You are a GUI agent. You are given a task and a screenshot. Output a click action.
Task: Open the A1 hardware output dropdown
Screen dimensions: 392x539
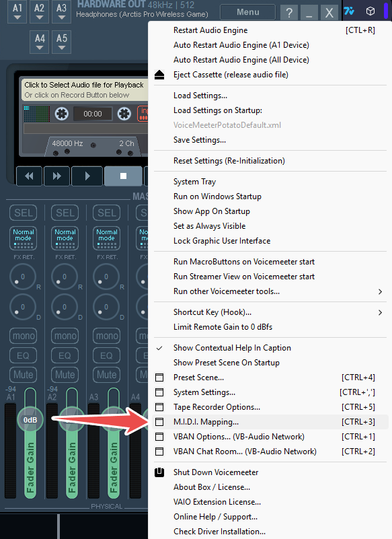click(17, 11)
